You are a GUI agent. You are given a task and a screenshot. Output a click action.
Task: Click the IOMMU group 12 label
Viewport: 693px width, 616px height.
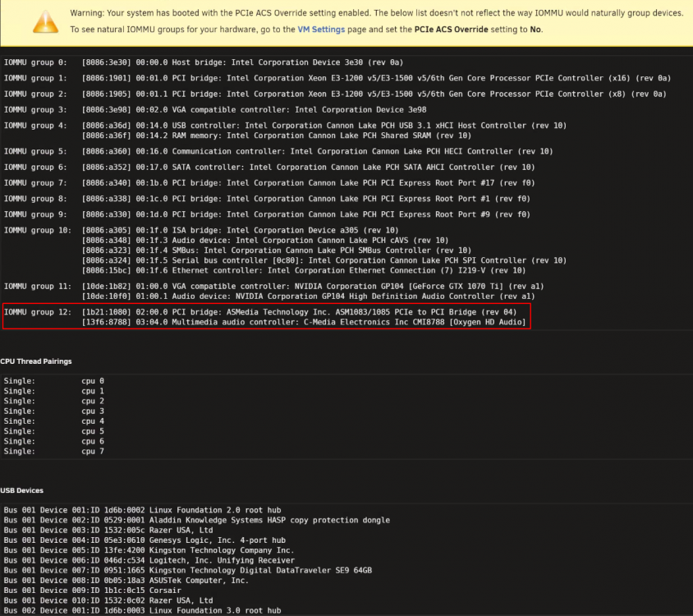[38, 312]
